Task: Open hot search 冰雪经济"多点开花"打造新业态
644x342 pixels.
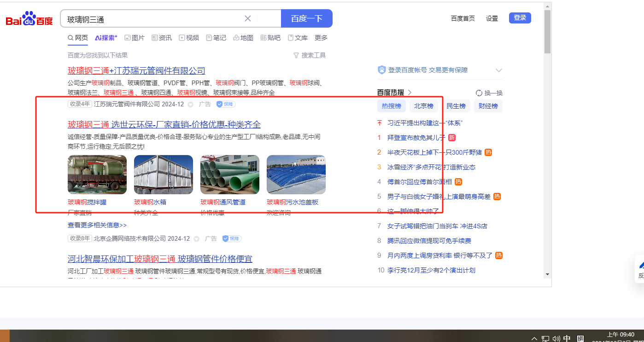Action: pos(431,167)
